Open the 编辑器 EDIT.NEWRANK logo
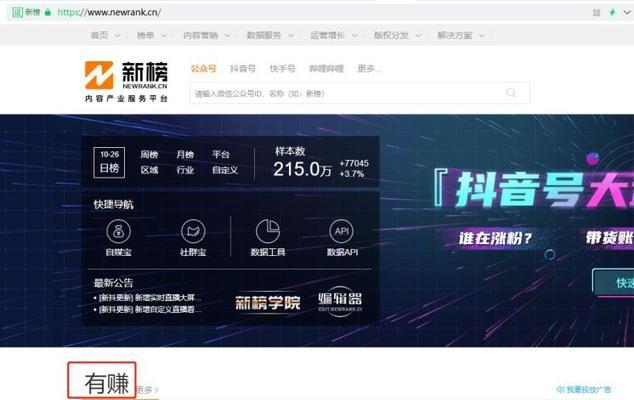 [x=340, y=301]
